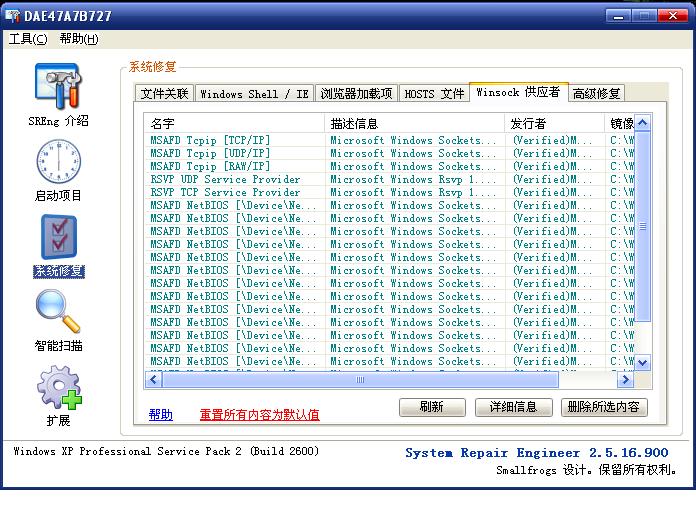Click the 扩展 sidebar label

59,420
